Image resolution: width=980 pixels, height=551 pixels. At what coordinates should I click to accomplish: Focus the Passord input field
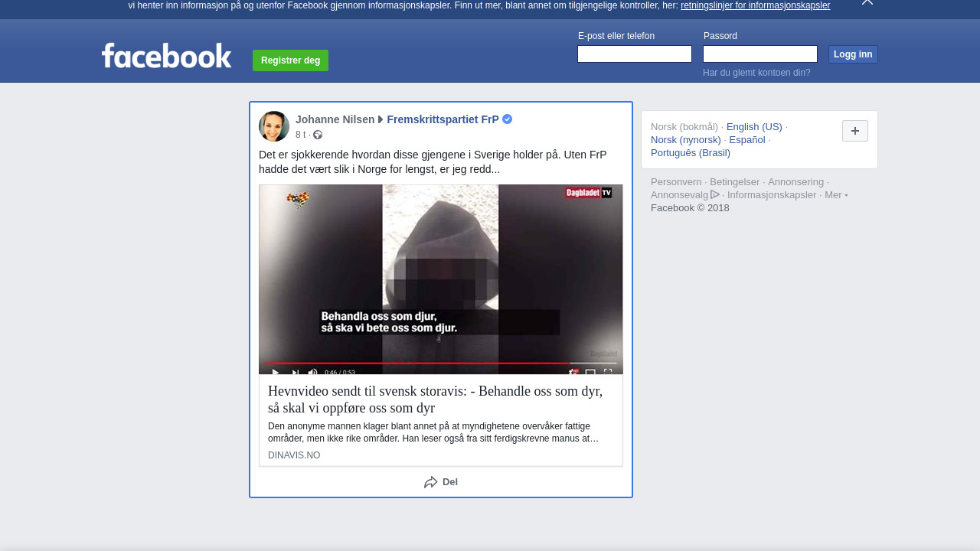coord(760,54)
